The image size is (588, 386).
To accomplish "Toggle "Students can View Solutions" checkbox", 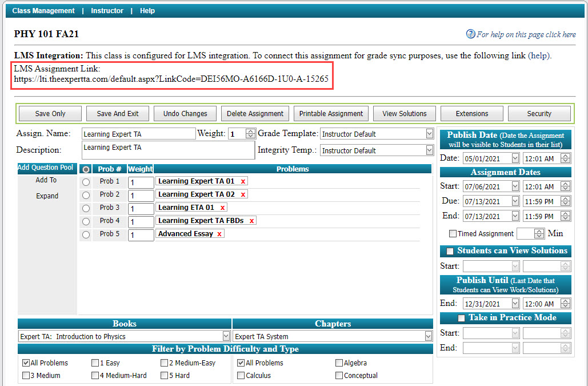I will point(450,251).
